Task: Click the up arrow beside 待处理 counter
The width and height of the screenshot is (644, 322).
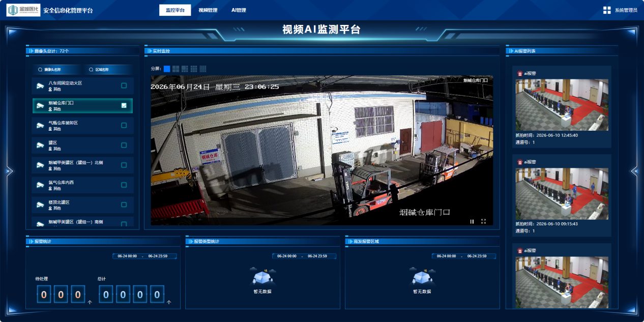Action: [90, 302]
